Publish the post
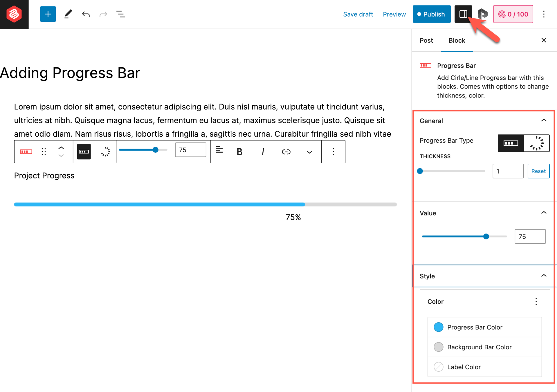Screen dimensions: 557x392 coord(432,14)
